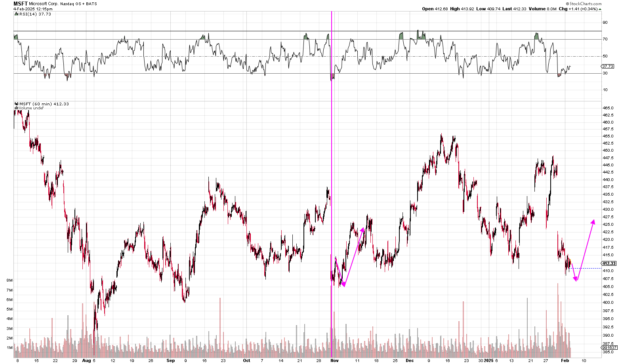Click the Aug label on date axis

click(x=86, y=361)
